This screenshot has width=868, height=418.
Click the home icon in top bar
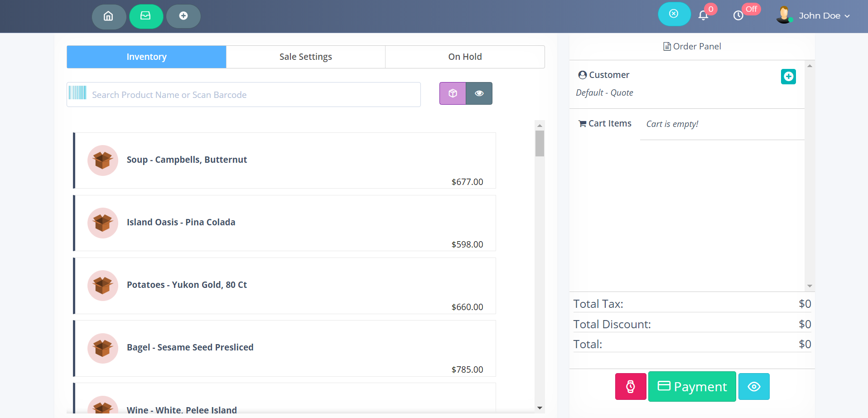109,16
